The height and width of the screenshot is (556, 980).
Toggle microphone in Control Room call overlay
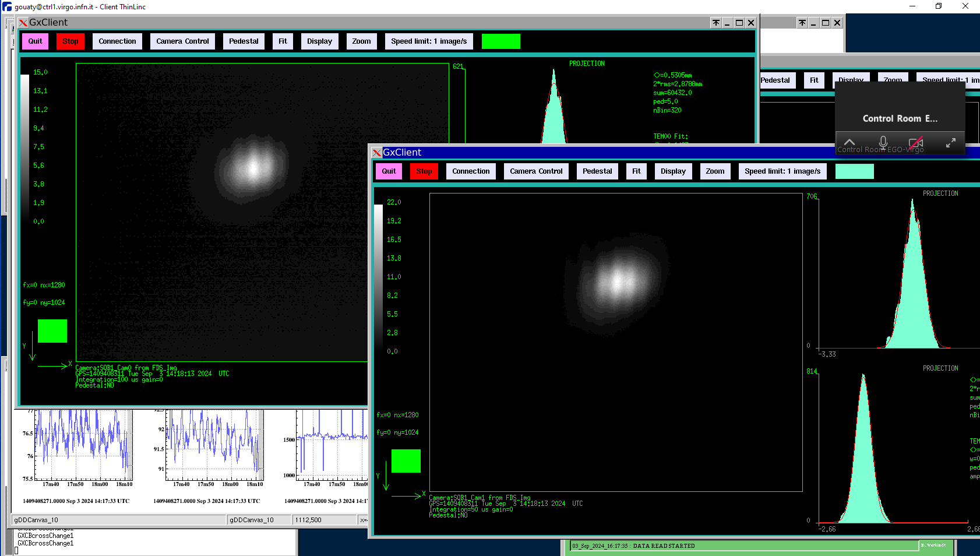pyautogui.click(x=883, y=142)
